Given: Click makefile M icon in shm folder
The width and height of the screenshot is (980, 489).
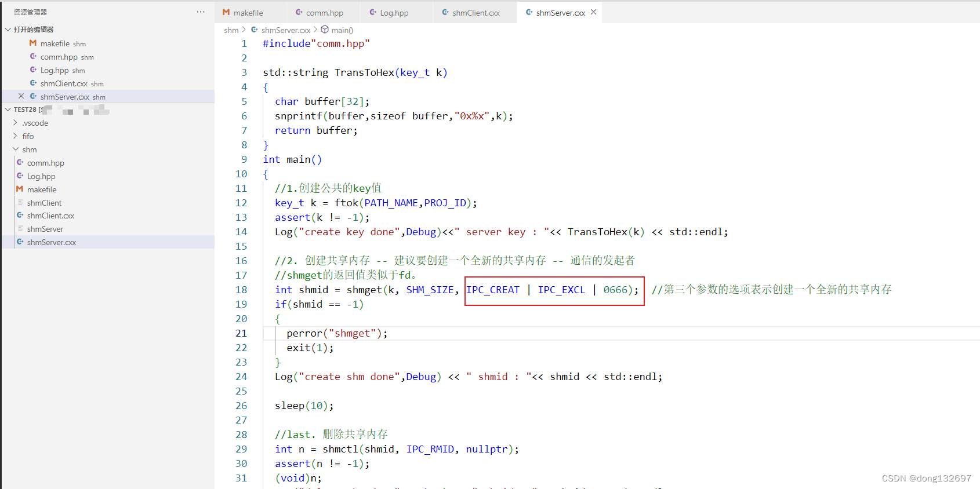Looking at the screenshot, I should [x=20, y=189].
